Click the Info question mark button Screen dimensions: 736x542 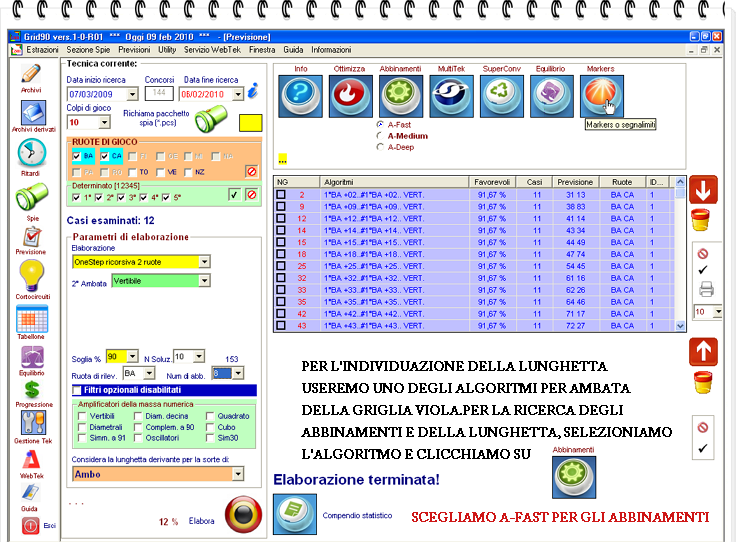point(300,96)
